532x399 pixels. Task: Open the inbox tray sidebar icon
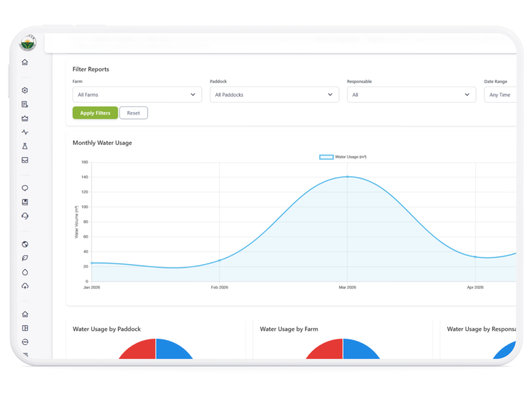click(x=25, y=160)
